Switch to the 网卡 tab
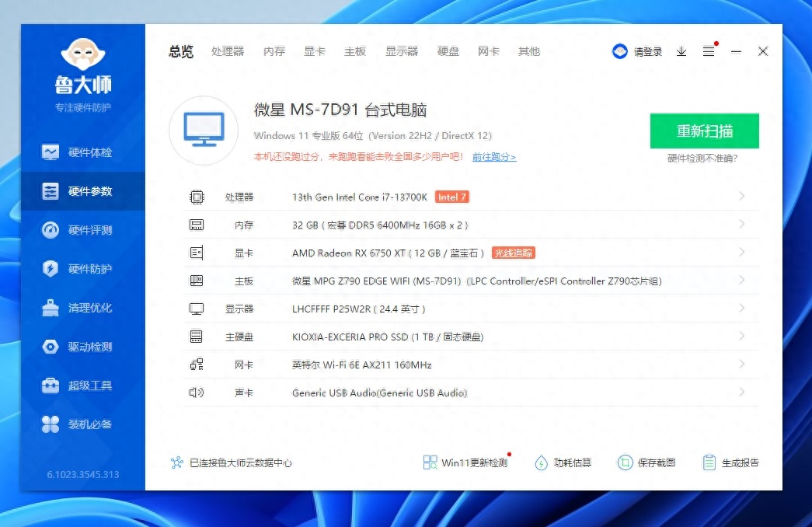The width and height of the screenshot is (812, 527). pos(488,51)
